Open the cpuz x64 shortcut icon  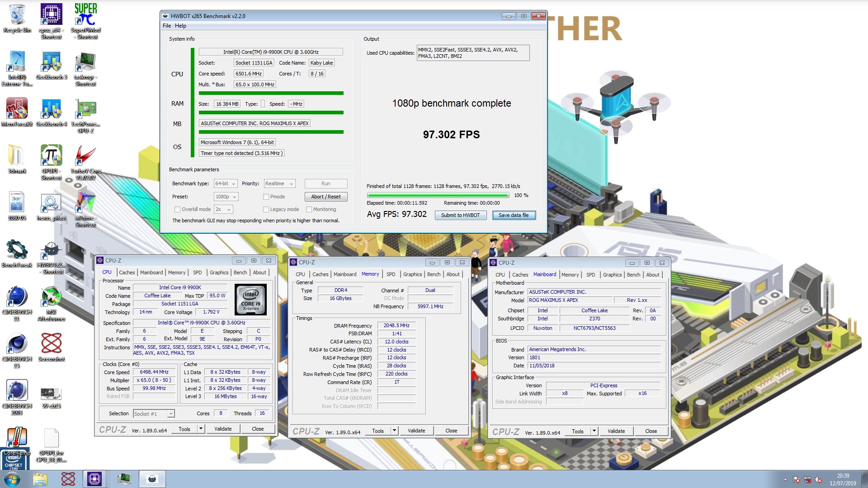point(51,21)
